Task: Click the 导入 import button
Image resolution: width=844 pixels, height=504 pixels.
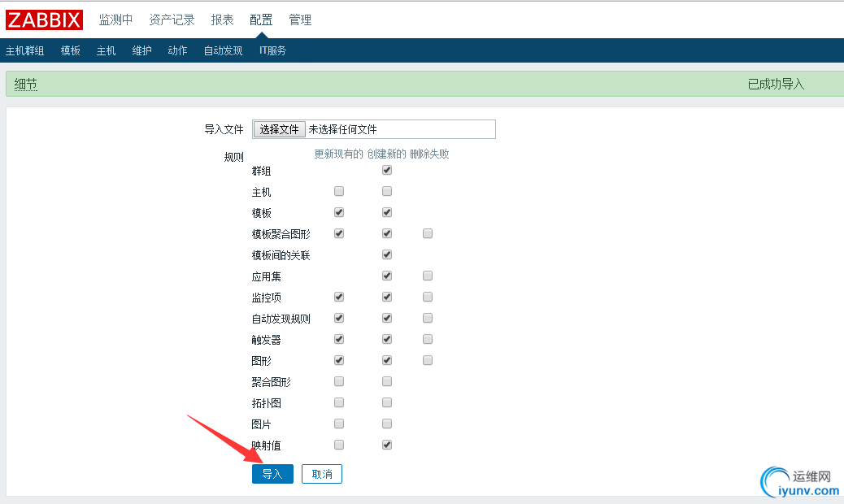Action: point(272,474)
